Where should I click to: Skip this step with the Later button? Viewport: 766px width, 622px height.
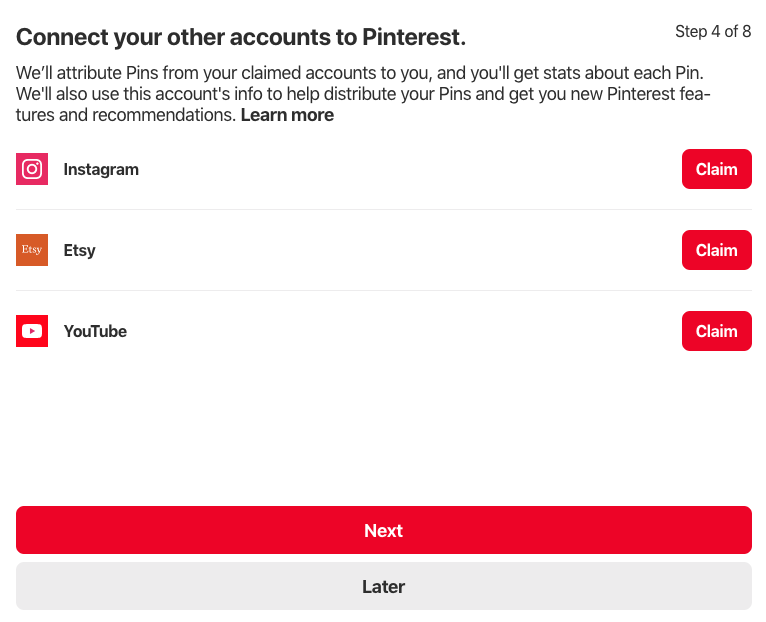pos(383,586)
